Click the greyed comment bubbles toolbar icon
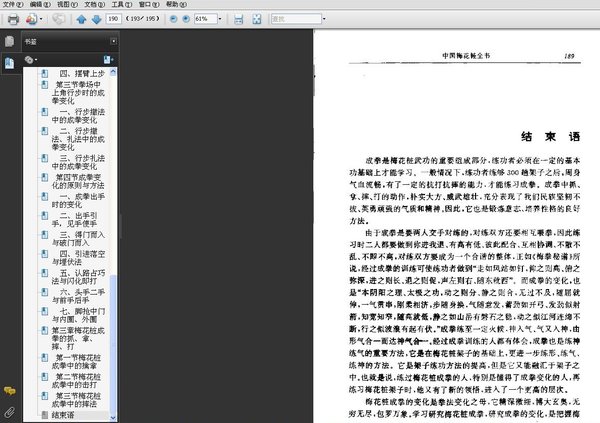The image size is (600, 423). point(59,19)
